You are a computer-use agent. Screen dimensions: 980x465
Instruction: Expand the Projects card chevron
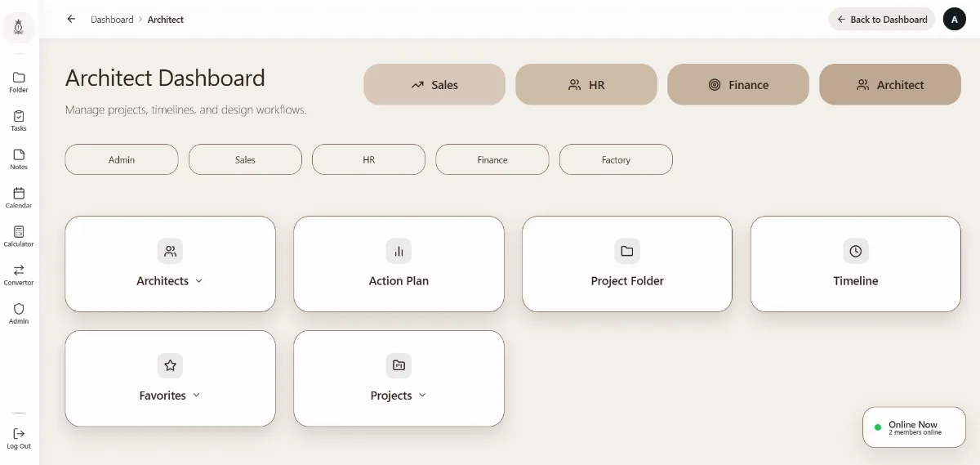422,396
